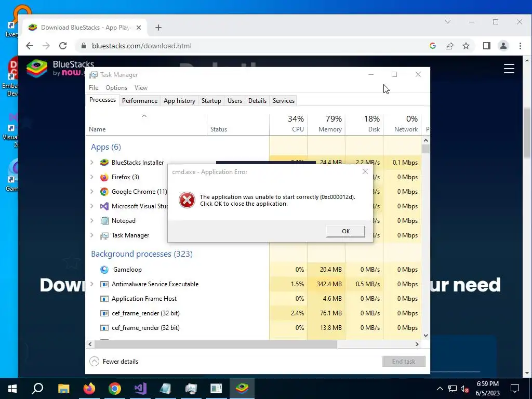
Task: Open the Chrome profile avatar
Action: (503, 46)
